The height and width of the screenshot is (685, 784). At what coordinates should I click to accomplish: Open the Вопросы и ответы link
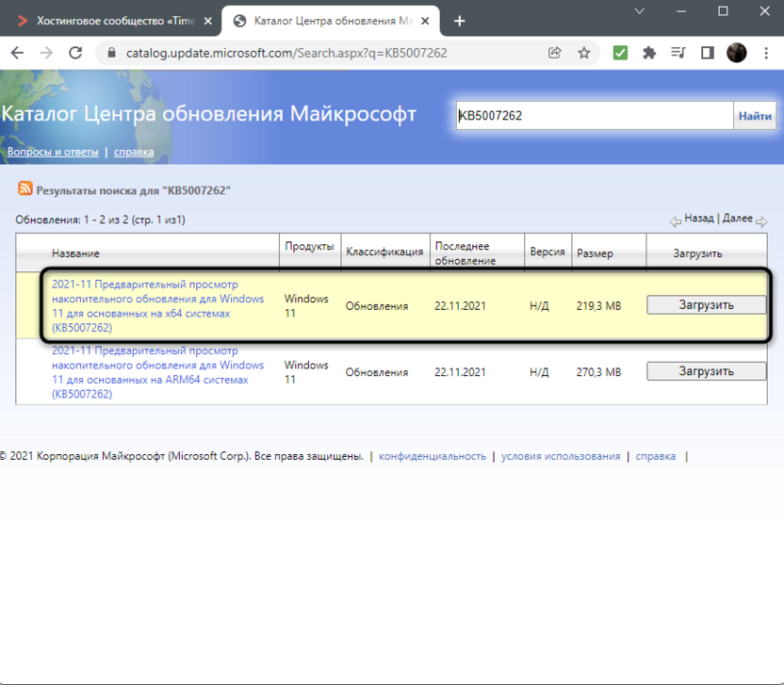(52, 151)
